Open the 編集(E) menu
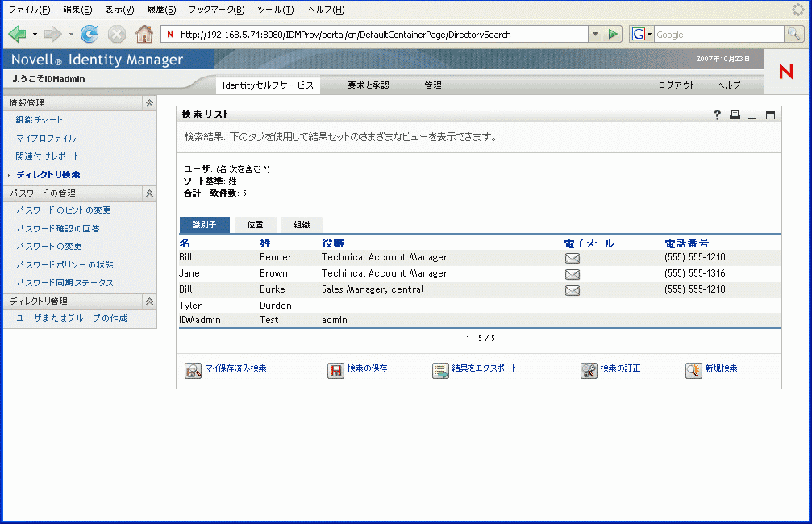 (77, 10)
